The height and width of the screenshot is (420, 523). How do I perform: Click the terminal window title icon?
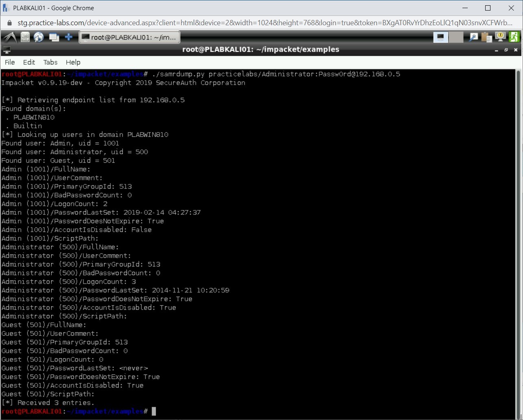pyautogui.click(x=7, y=50)
